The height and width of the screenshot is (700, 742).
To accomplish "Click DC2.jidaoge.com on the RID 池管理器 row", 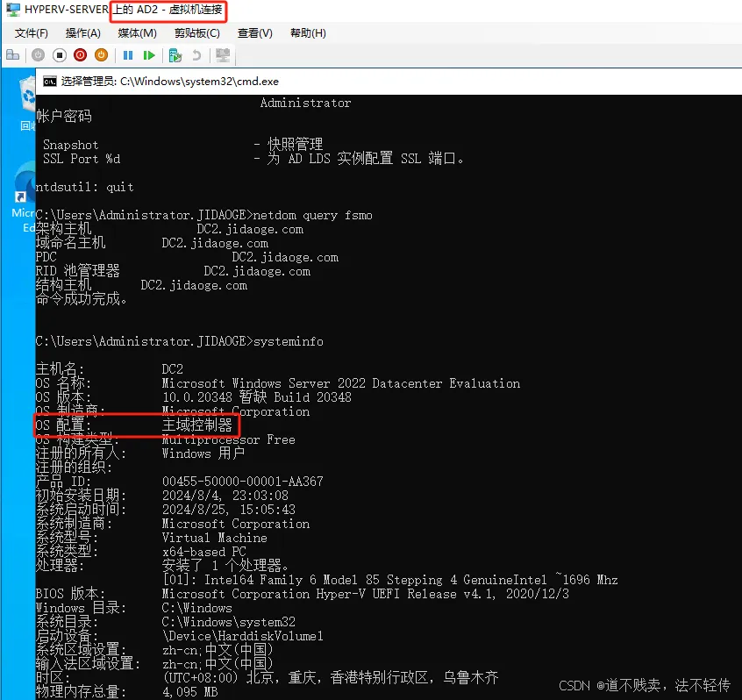I will [x=257, y=271].
